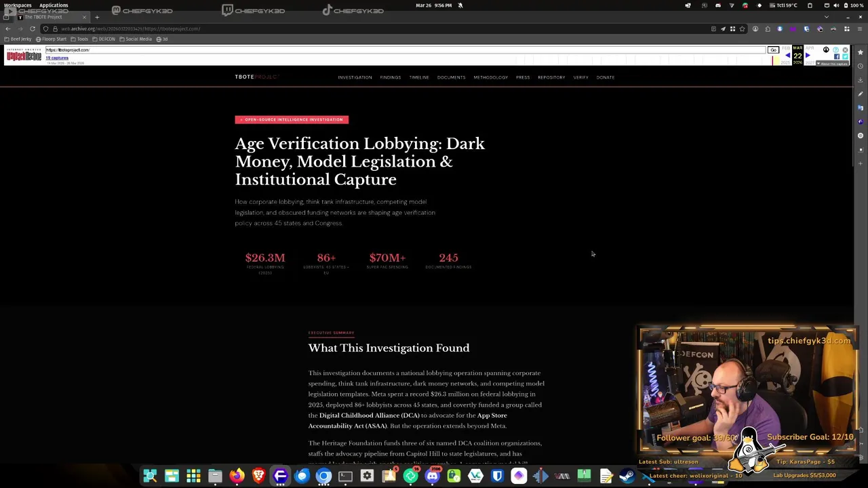The height and width of the screenshot is (488, 868).
Task: Open sidebar translate icon
Action: [x=860, y=108]
